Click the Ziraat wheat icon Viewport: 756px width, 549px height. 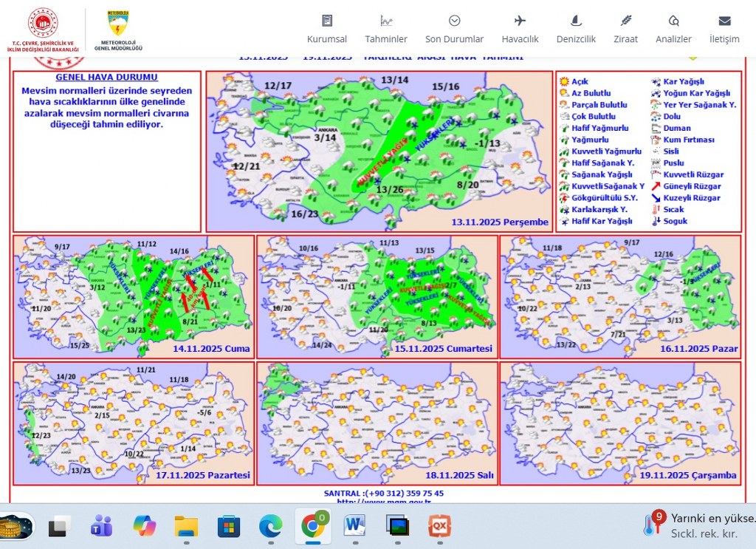pyautogui.click(x=625, y=21)
